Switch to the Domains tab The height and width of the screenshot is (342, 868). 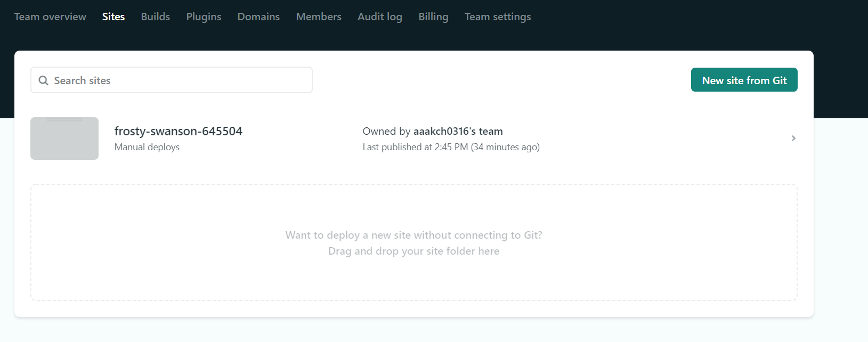coord(258,17)
